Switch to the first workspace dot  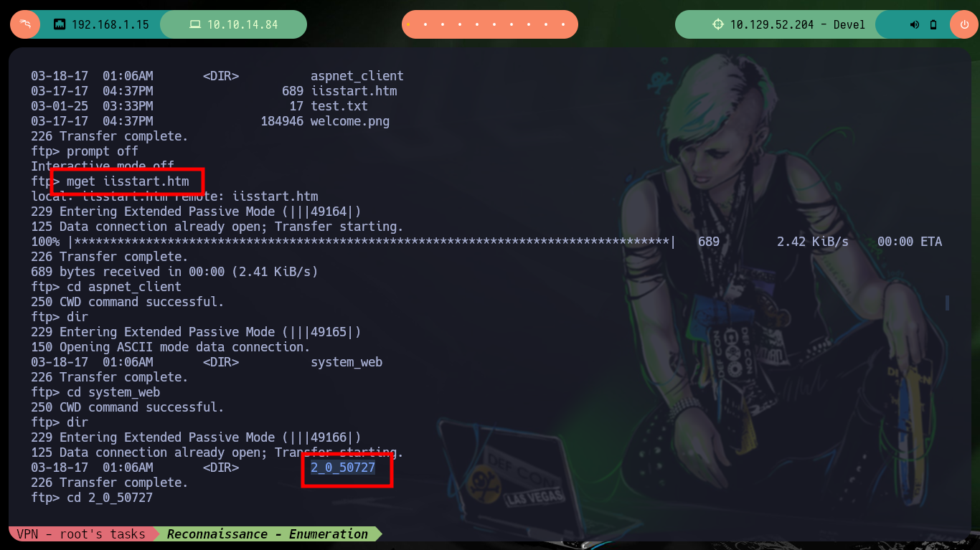[x=408, y=24]
